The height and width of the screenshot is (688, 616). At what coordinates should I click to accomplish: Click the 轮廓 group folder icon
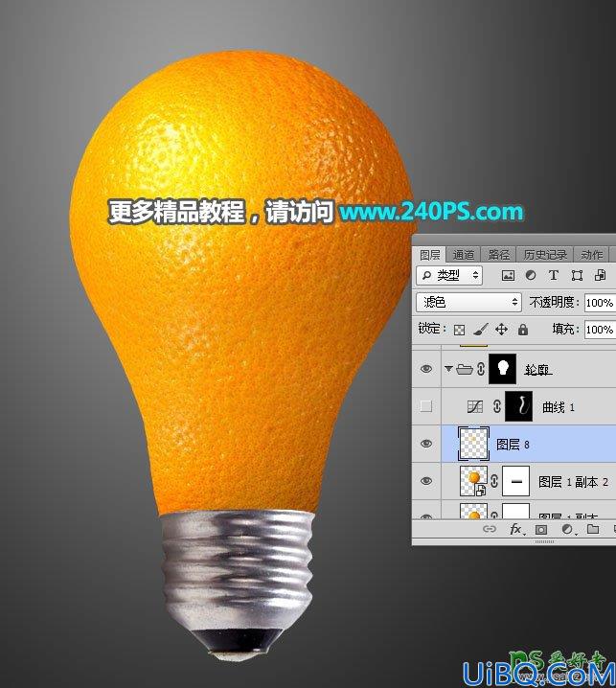click(x=465, y=370)
